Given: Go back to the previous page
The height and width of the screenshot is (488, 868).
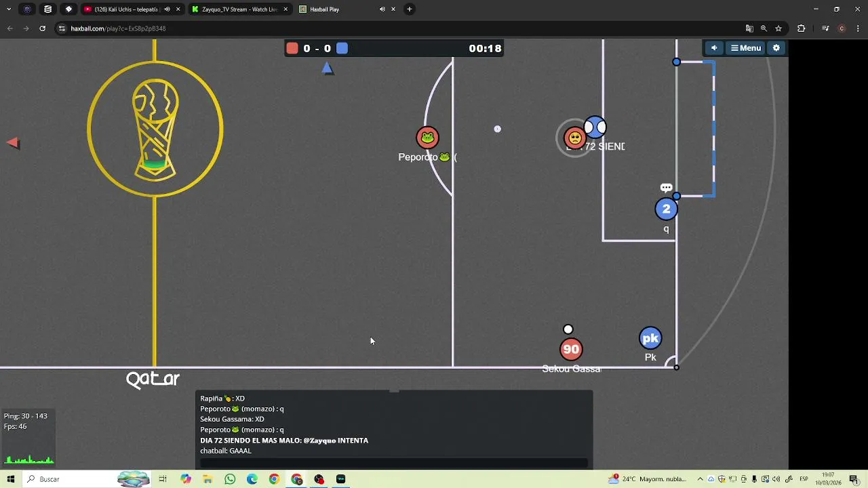Looking at the screenshot, I should point(9,28).
